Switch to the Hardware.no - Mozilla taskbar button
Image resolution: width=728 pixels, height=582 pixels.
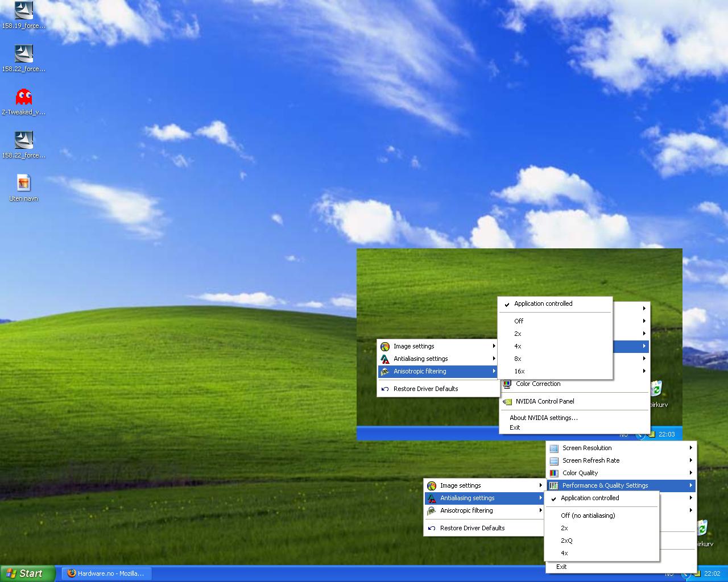pos(106,573)
